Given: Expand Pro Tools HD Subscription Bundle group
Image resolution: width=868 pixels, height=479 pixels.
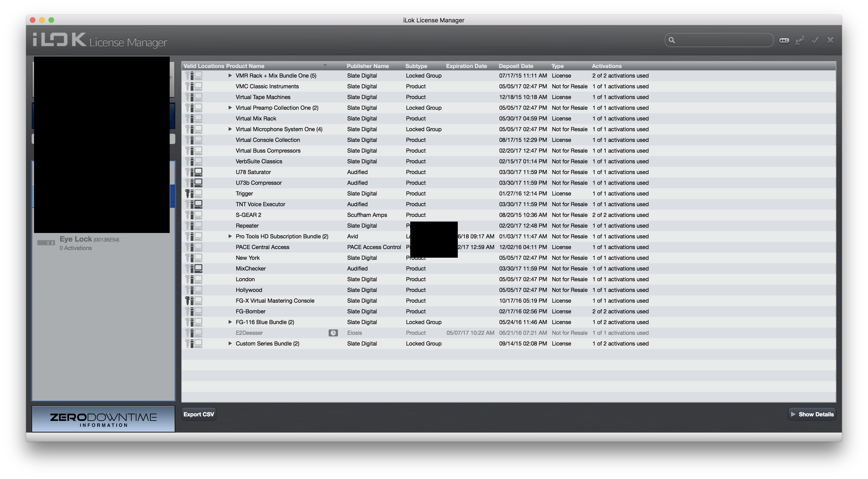Looking at the screenshot, I should click(230, 236).
